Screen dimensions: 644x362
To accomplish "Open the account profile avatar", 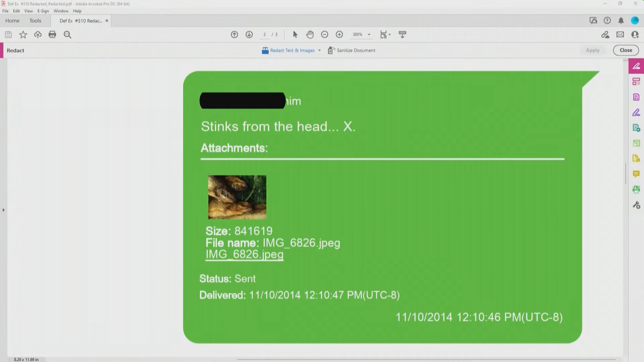I will (635, 21).
